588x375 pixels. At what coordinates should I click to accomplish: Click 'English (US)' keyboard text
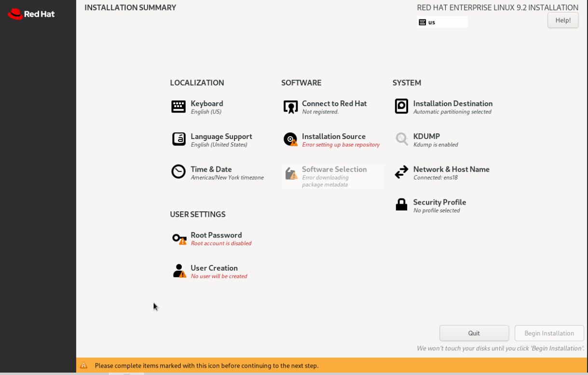[x=206, y=112]
